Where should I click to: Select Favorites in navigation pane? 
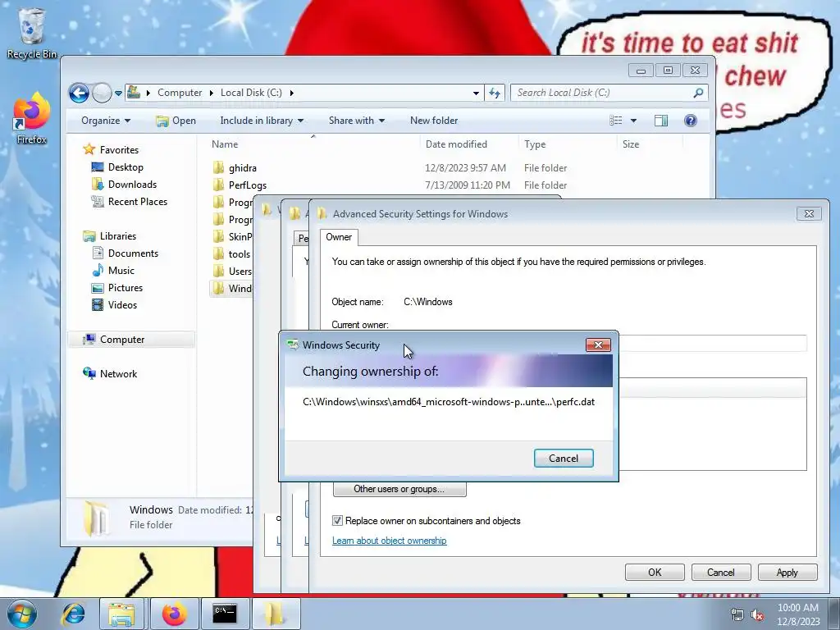click(119, 150)
